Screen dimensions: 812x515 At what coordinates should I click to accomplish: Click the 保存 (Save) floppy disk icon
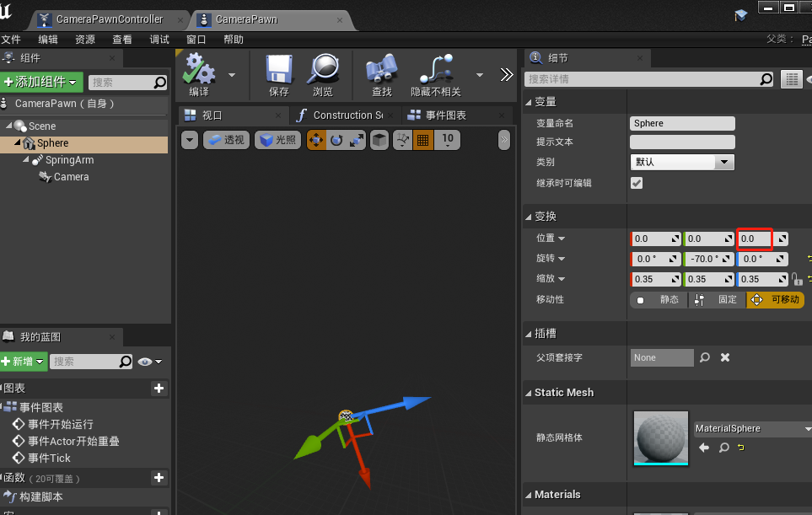tap(278, 69)
